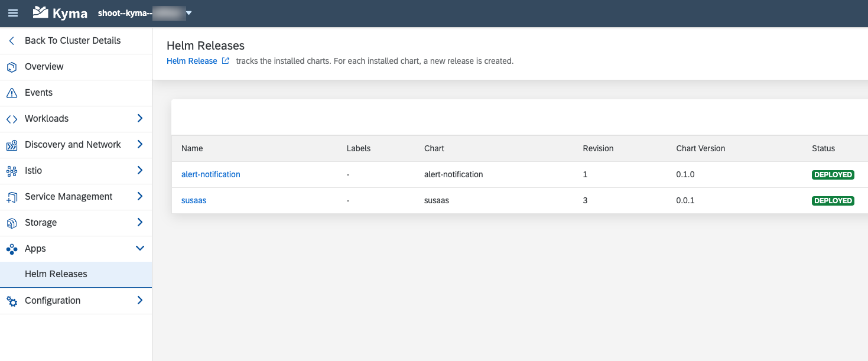Open Helm Releases sidebar item
Image resolution: width=868 pixels, height=361 pixels.
point(76,274)
